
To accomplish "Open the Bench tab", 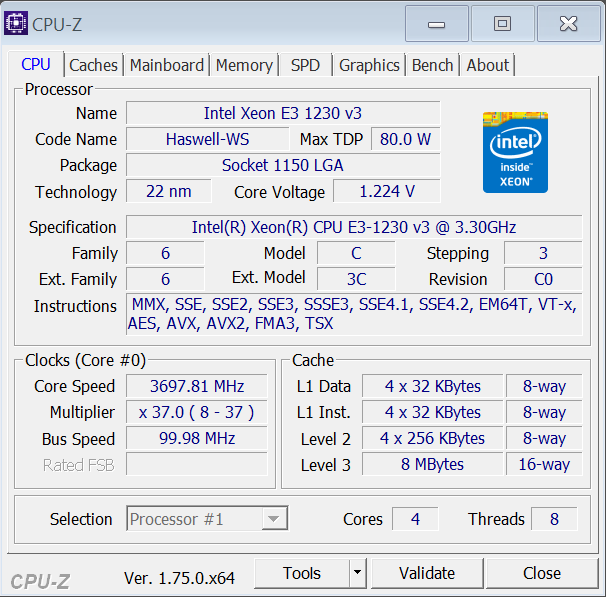I will 432,65.
